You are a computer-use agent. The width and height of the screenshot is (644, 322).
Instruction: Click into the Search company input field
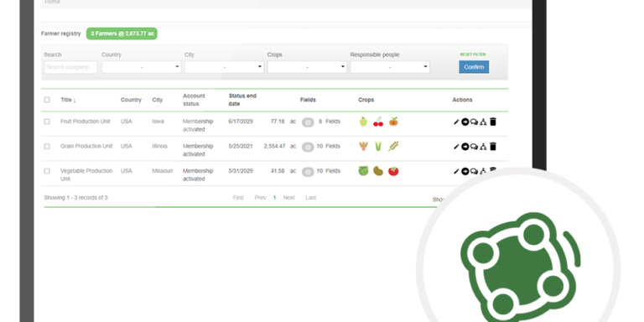click(70, 67)
